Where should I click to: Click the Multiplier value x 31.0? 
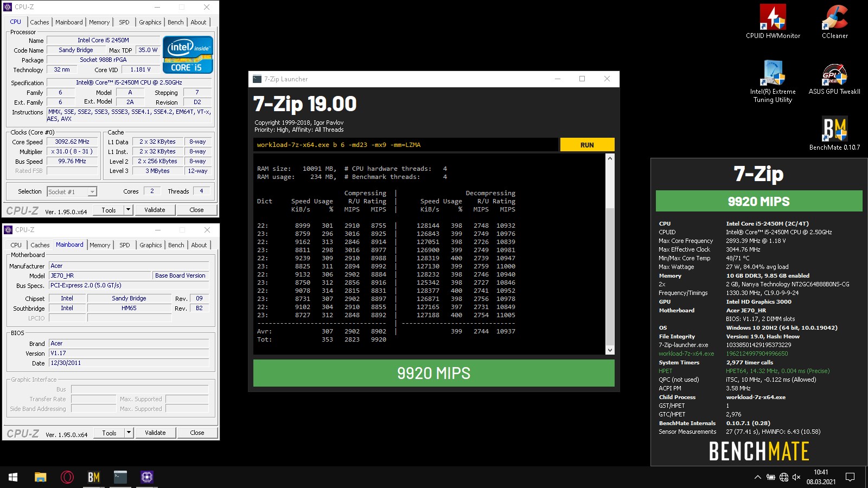[72, 151]
